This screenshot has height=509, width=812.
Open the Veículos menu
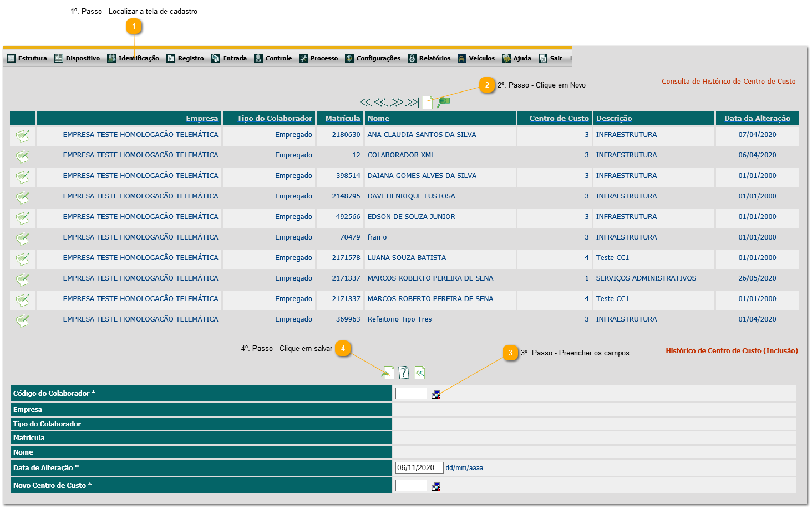tap(476, 58)
